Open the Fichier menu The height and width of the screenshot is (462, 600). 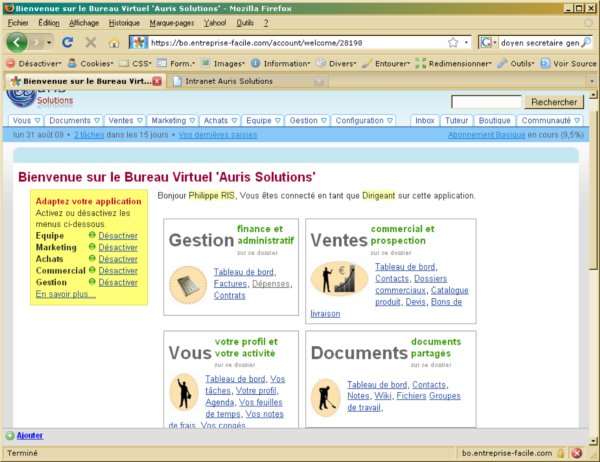tap(18, 23)
